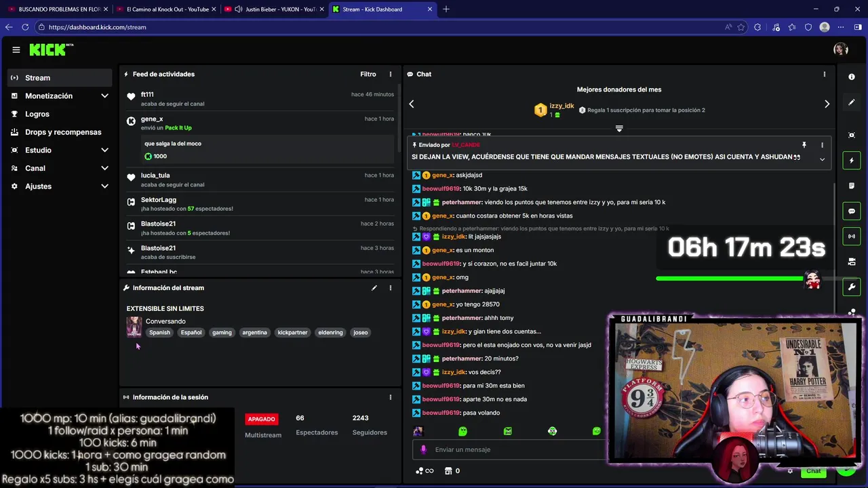Viewport: 868px width, 488px height.
Task: Click the camera stream icon in right sidebar
Action: pyautogui.click(x=852, y=262)
